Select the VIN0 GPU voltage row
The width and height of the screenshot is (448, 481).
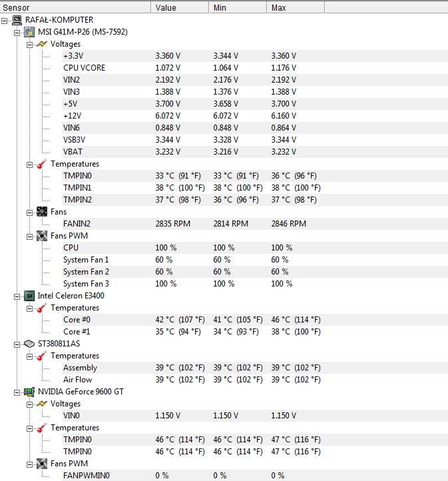coord(255,416)
